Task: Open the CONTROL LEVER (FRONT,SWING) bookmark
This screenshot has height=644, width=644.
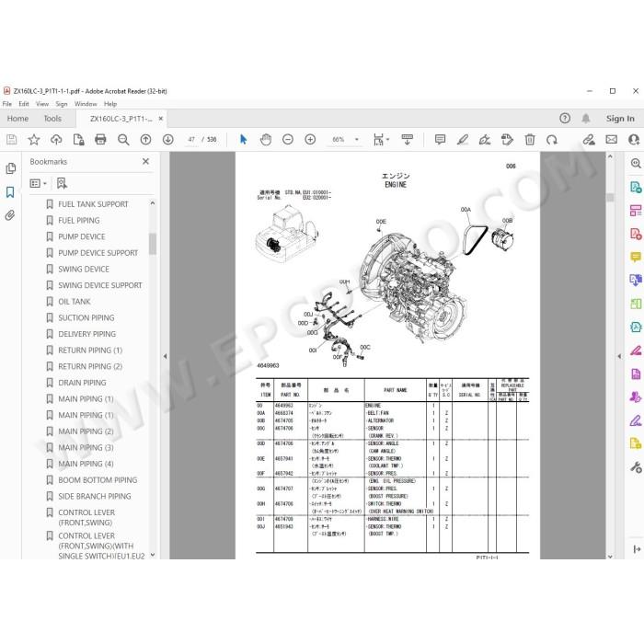Action: tap(86, 517)
